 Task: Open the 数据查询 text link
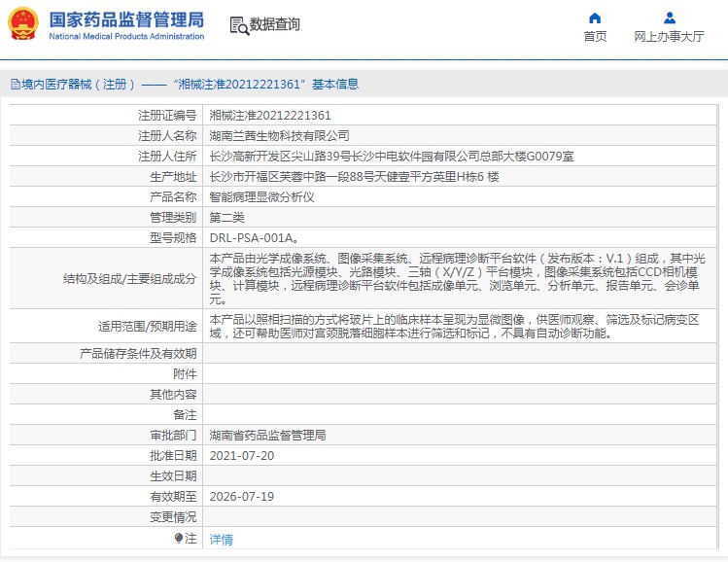(x=275, y=24)
